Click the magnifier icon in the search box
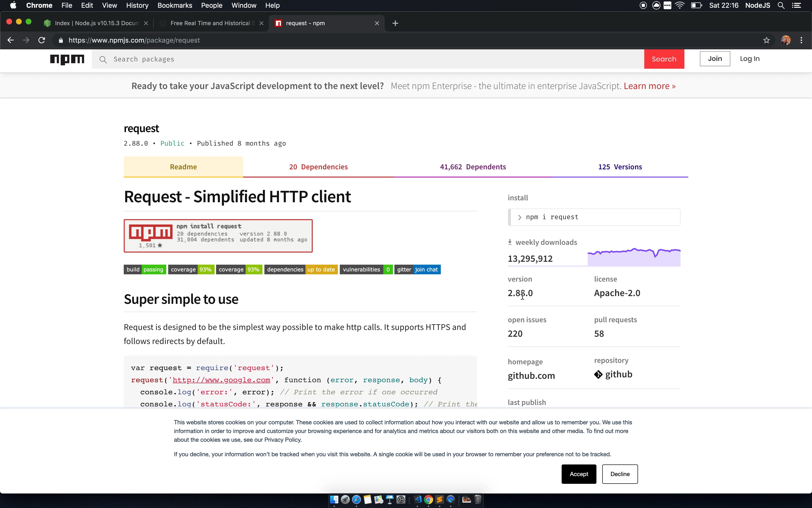812x508 pixels. (103, 60)
